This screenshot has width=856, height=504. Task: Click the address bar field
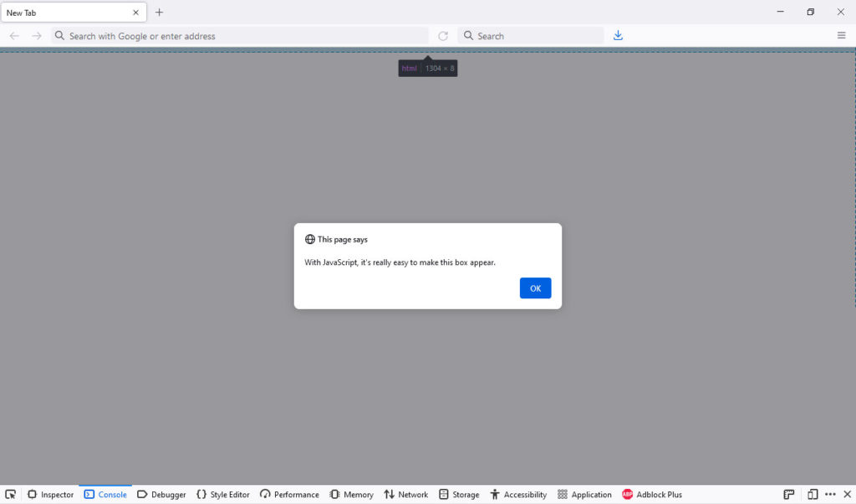tap(240, 36)
